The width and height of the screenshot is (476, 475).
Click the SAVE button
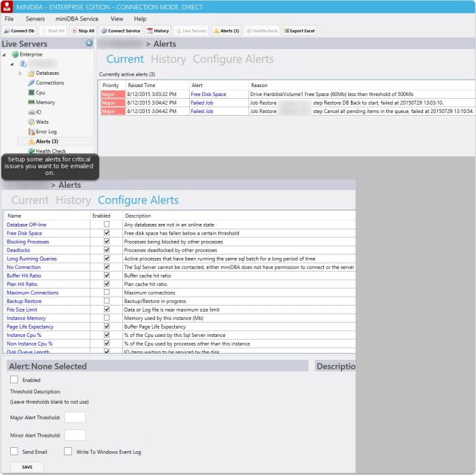(x=27, y=467)
